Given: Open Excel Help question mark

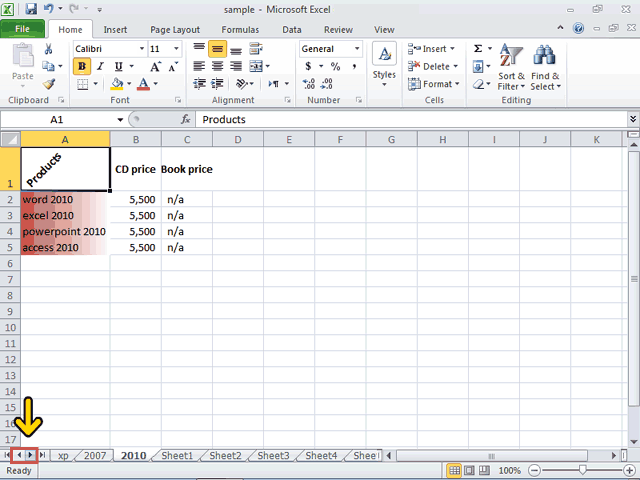Looking at the screenshot, I should click(x=578, y=28).
